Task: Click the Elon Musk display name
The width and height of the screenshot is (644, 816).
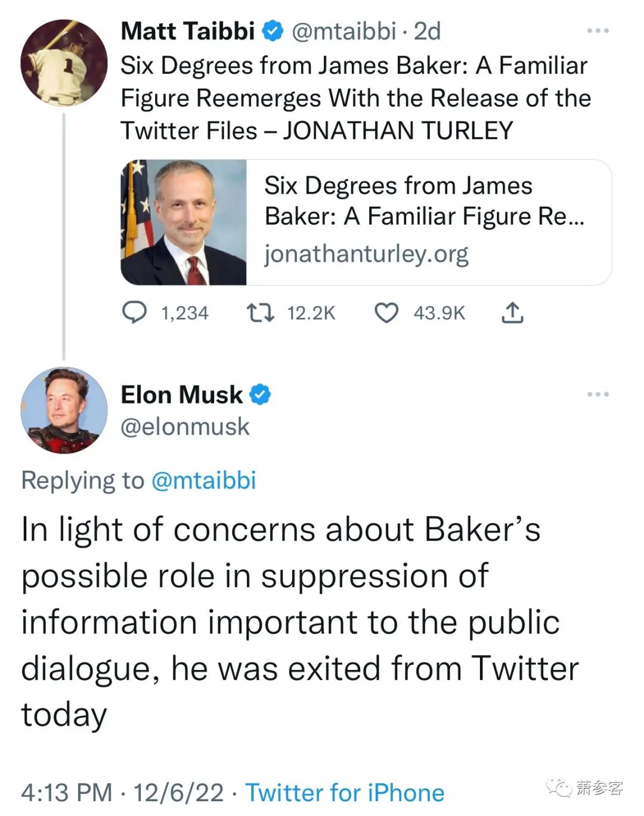Action: click(x=182, y=395)
